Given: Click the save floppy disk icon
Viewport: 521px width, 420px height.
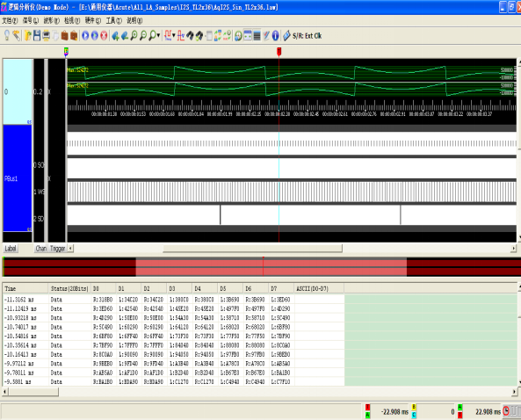Looking at the screenshot, I should [x=37, y=35].
